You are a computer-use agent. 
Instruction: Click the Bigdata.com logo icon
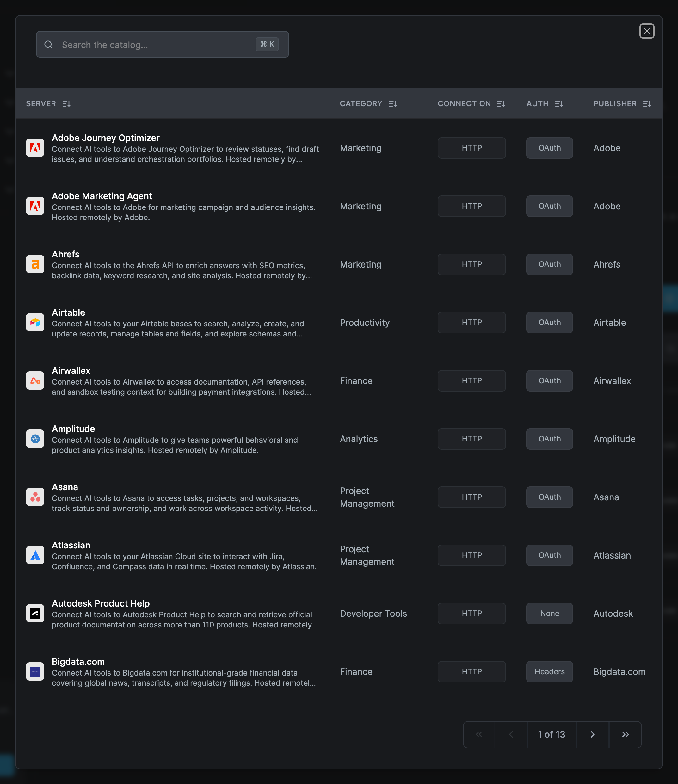[x=35, y=672]
